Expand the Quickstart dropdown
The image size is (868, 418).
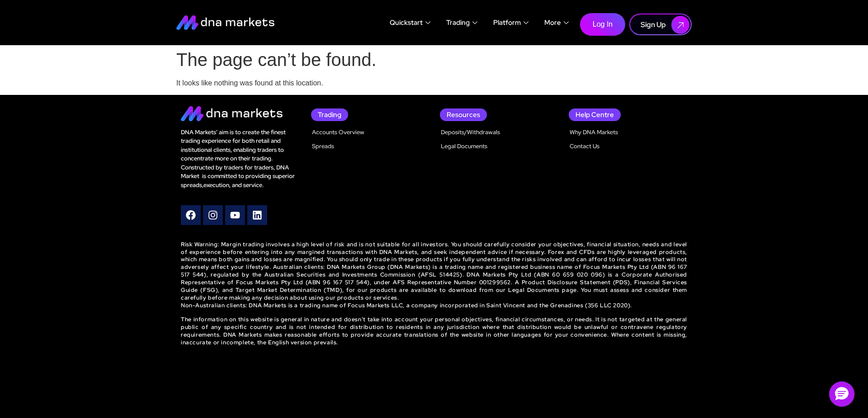[410, 22]
